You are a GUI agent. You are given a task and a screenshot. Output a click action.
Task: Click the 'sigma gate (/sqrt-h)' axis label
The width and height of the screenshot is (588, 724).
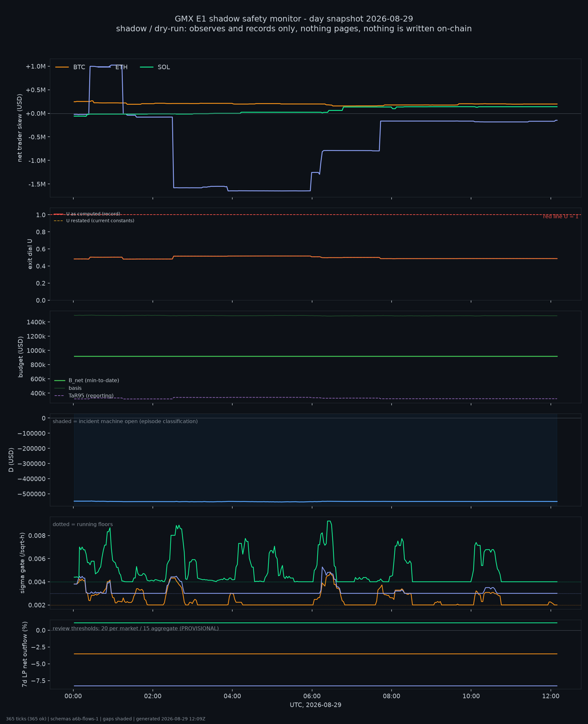click(22, 563)
